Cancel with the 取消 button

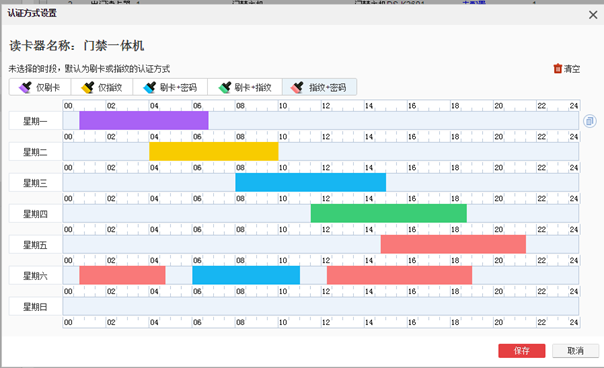(x=575, y=351)
